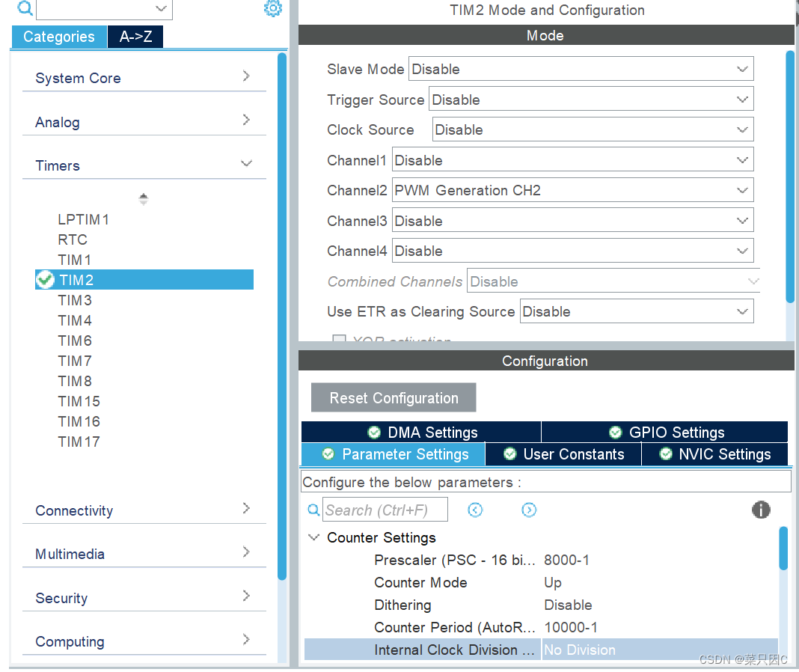Viewport: 799px width, 672px height.
Task: Open the settings gear icon
Action: coord(272,7)
